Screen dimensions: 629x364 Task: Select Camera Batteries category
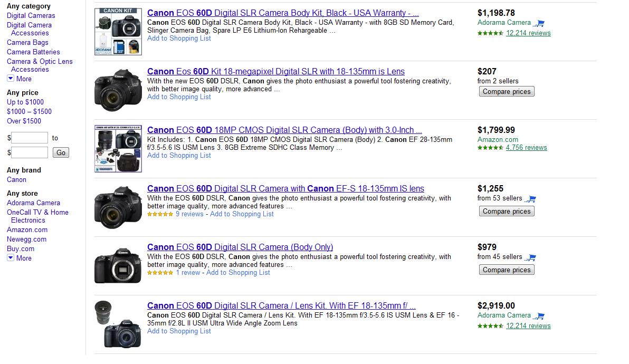click(x=33, y=52)
